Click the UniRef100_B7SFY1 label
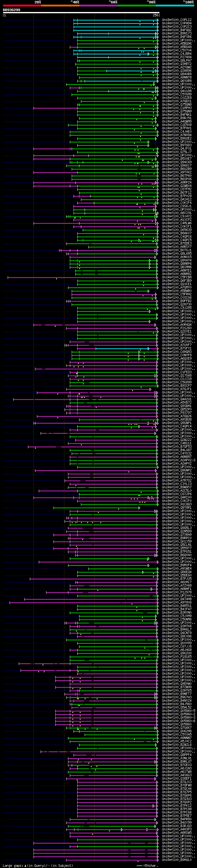Screen dimensions: 197x868 [x=177, y=349]
